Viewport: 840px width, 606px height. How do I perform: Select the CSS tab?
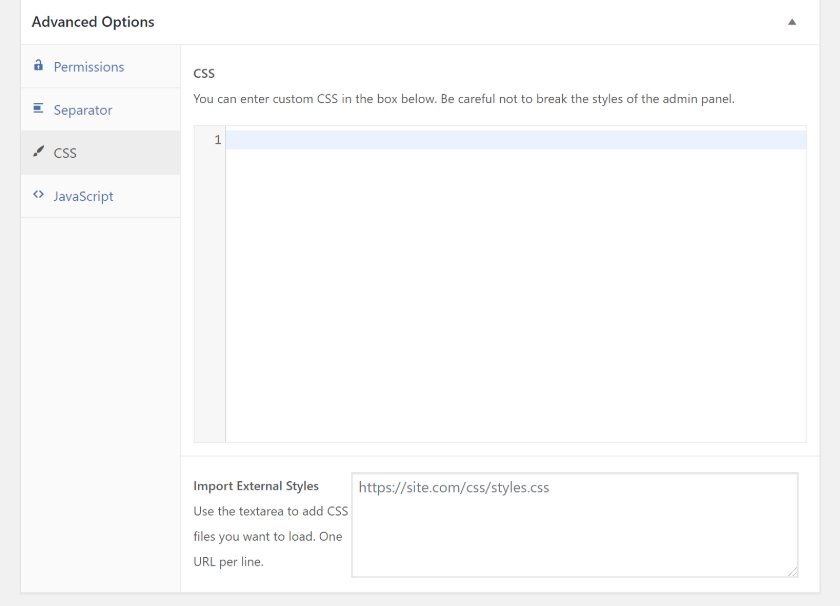tap(101, 153)
